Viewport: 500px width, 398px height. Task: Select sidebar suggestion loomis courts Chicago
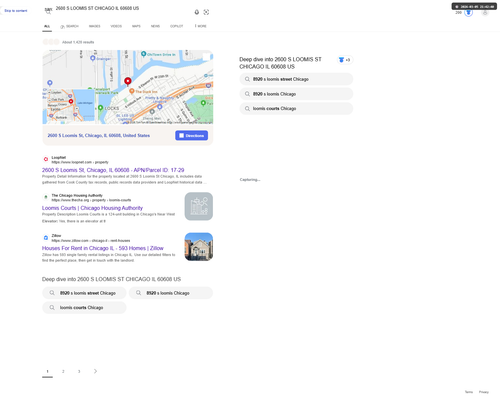[296, 109]
